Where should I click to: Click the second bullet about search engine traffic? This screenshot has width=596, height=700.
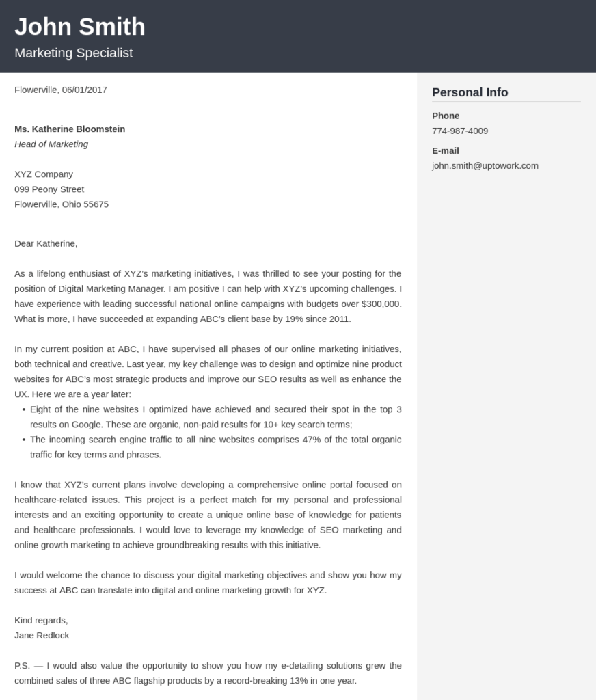coord(215,447)
